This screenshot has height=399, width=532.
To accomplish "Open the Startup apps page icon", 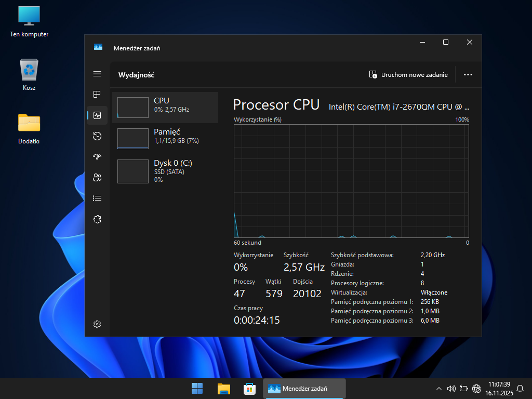I will 97,157.
